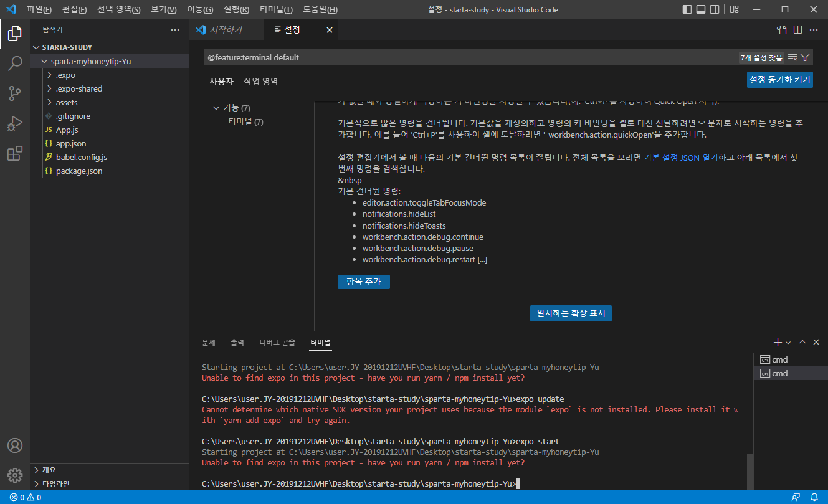Open the Manage gear icon
Viewport: 828px width, 504px height.
click(x=15, y=475)
